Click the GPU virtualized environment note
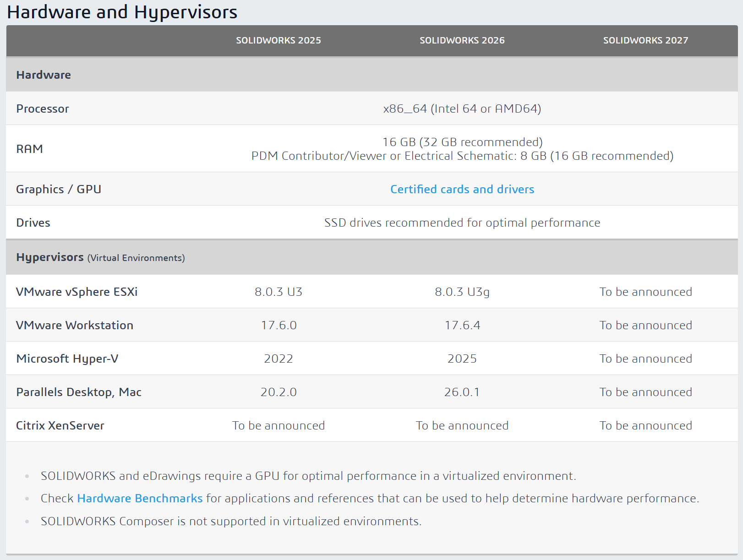 pos(308,476)
